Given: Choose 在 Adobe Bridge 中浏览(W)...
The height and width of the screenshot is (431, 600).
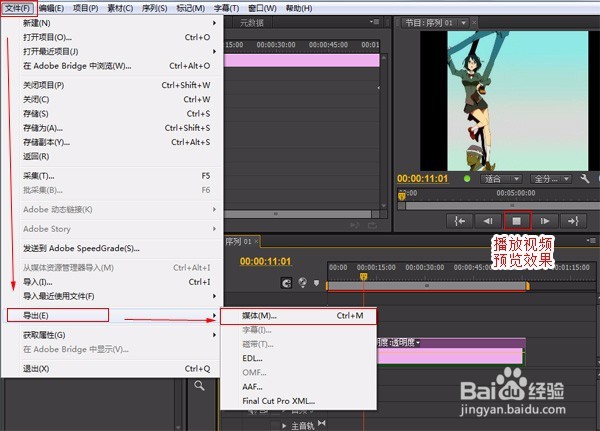Looking at the screenshot, I should 112,66.
